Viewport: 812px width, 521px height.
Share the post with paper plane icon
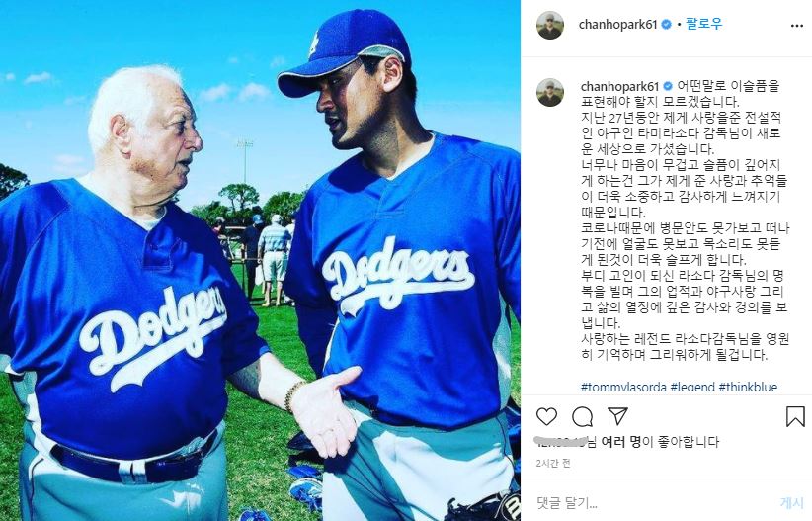coord(617,416)
